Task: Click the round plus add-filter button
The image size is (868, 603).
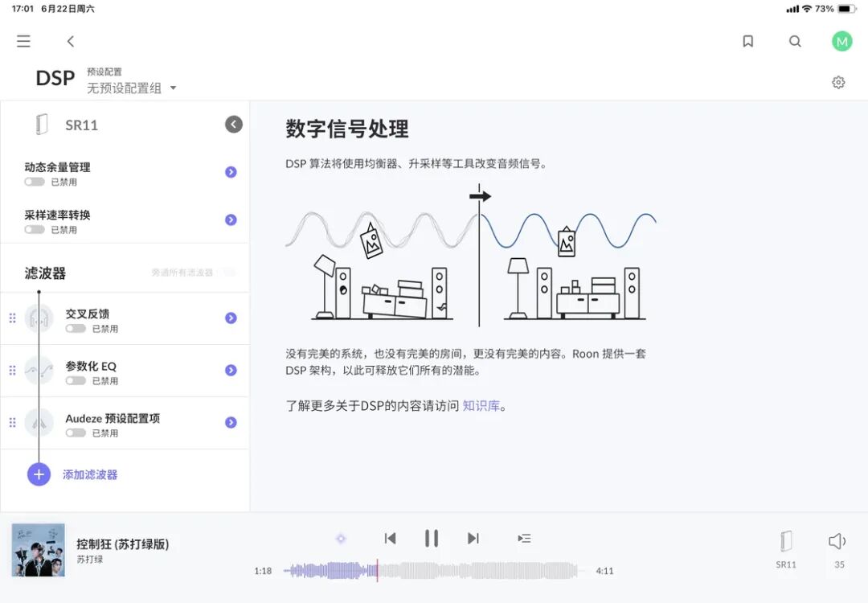Action: [x=39, y=474]
